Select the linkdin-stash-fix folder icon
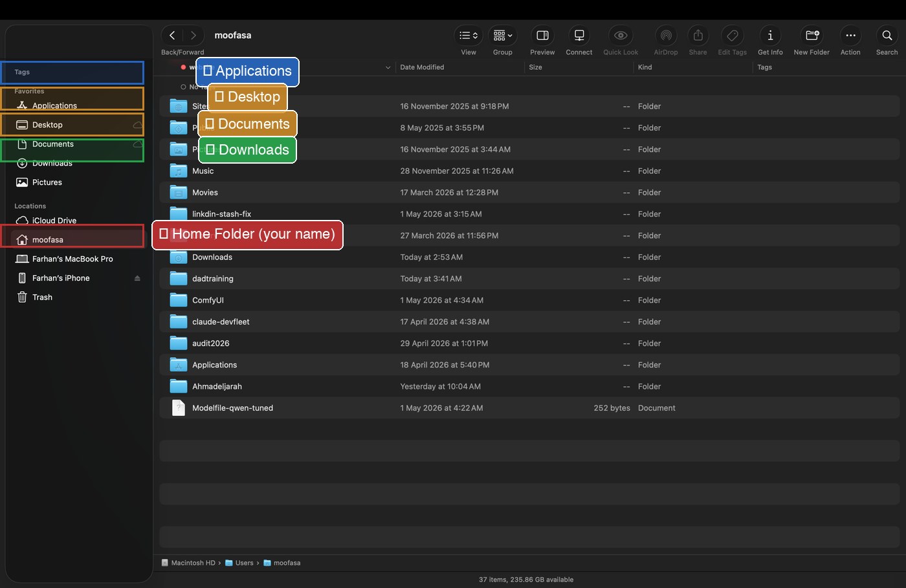The width and height of the screenshot is (906, 588). (178, 214)
